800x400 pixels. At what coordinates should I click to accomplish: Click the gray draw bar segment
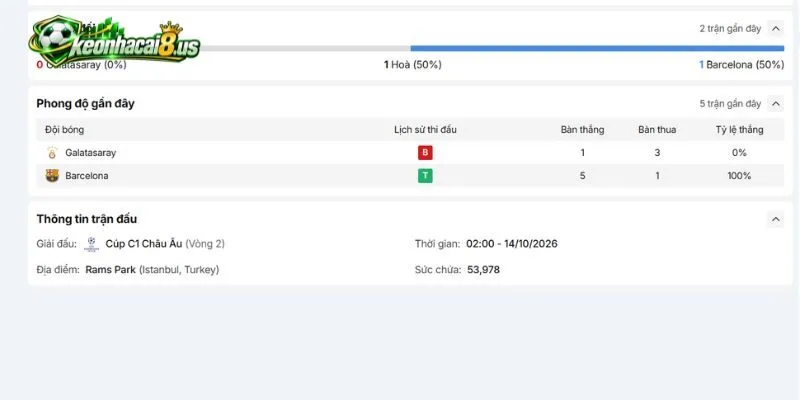pyautogui.click(x=305, y=48)
